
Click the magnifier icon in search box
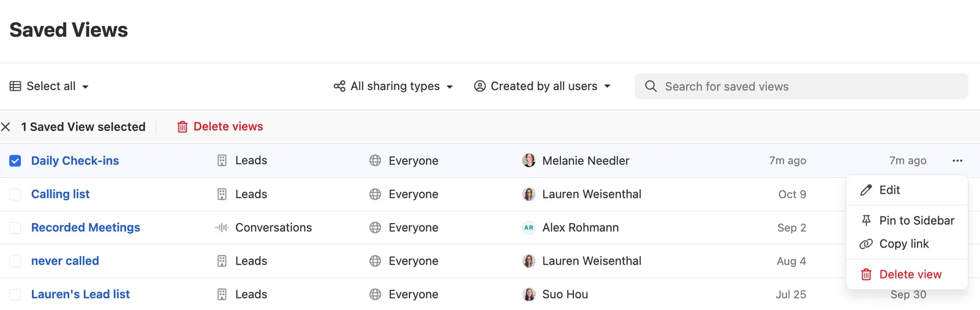[650, 86]
